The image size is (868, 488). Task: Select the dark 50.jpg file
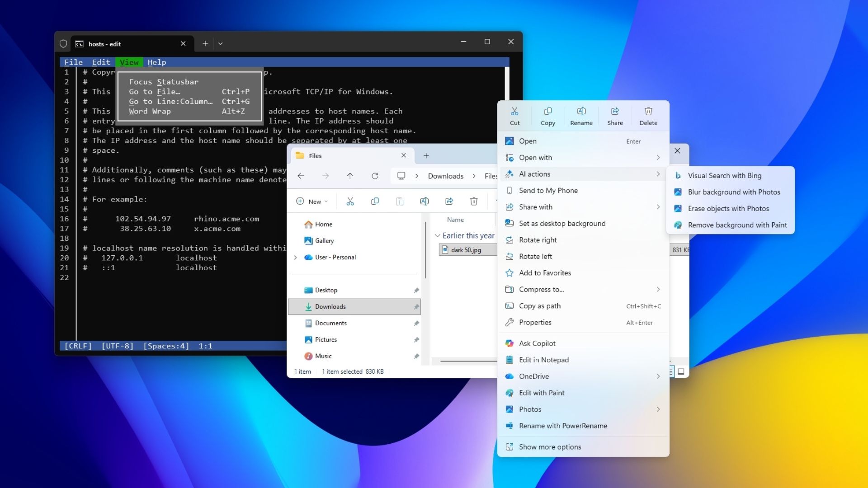tap(467, 249)
